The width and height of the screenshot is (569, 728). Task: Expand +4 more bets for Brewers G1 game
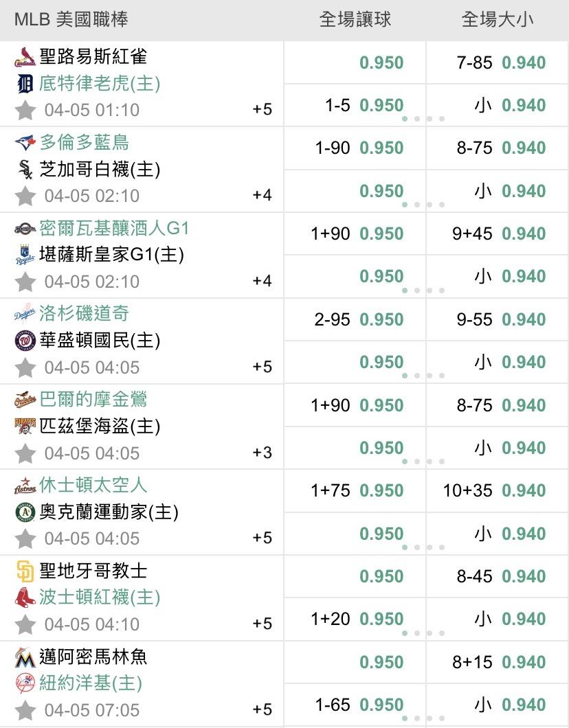pyautogui.click(x=262, y=281)
